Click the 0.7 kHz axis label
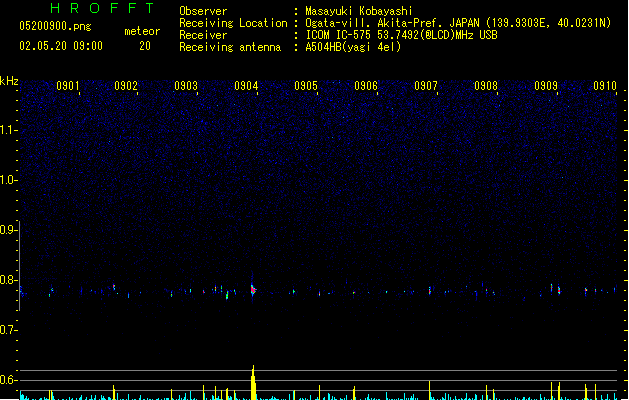Screen dimensions: 629x400 point(8,330)
